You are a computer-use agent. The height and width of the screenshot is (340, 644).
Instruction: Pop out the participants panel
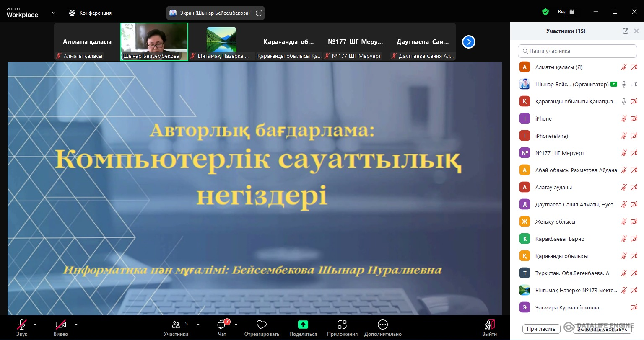[625, 31]
